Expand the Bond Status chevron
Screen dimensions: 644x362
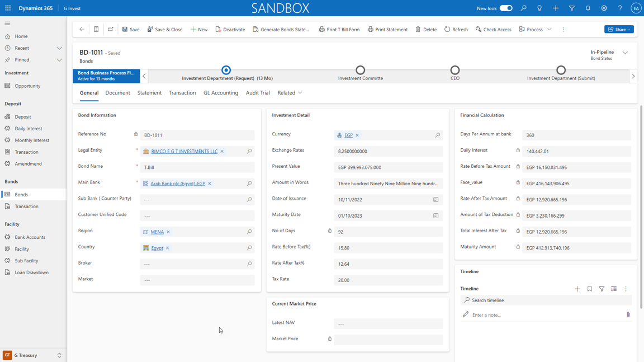(625, 53)
